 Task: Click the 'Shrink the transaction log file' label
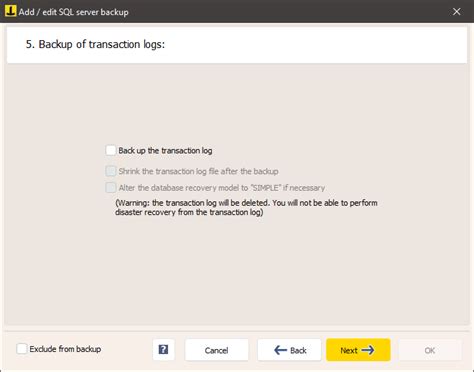click(x=199, y=171)
